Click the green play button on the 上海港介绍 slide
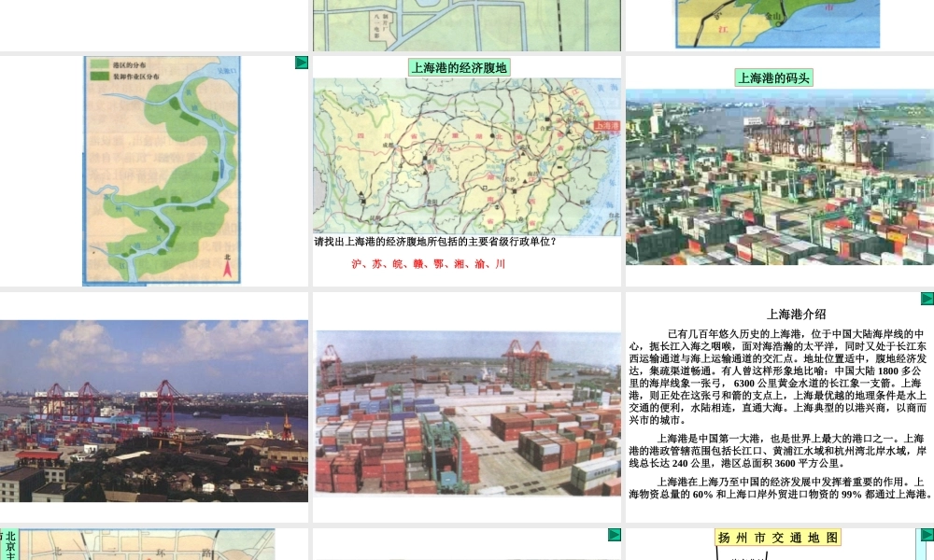 927,298
